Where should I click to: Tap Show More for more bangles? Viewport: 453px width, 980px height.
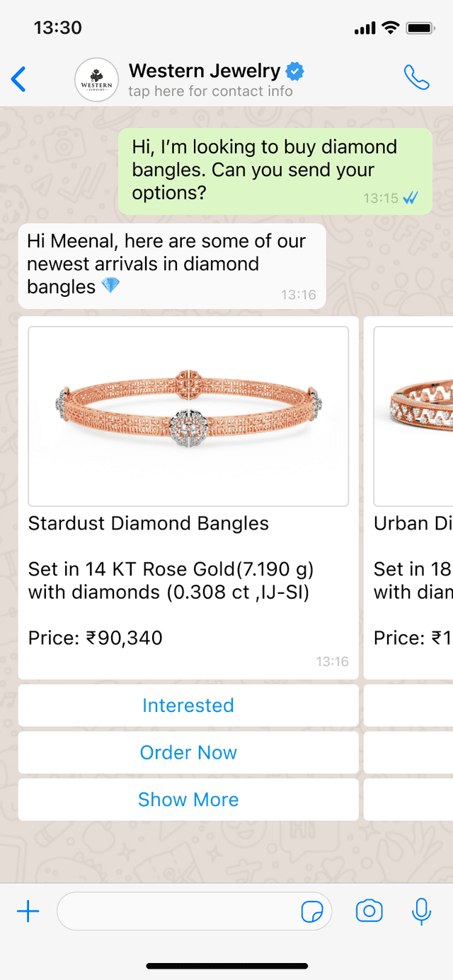pos(188,800)
